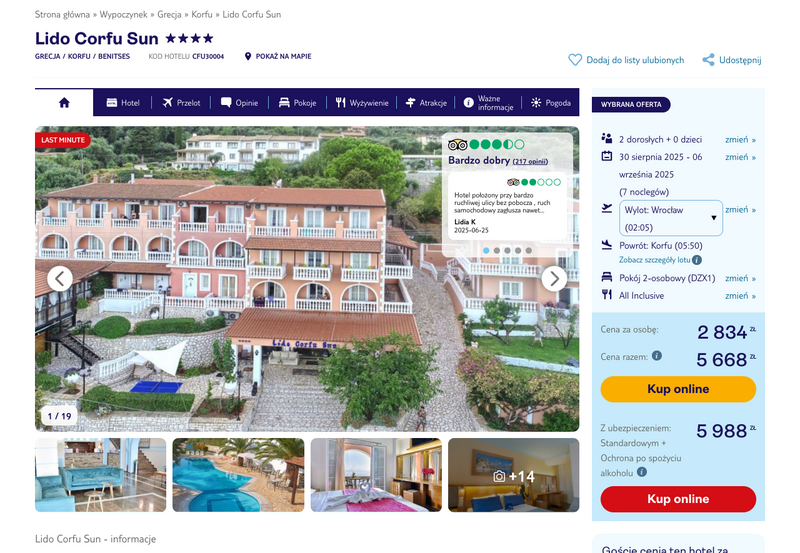Open the 217 opinii reviews link

[x=530, y=161]
